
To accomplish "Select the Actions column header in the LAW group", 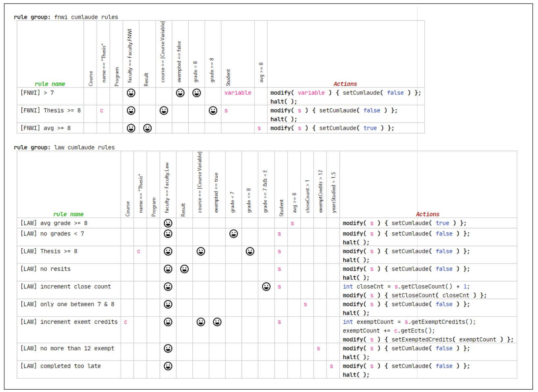I will tap(428, 214).
